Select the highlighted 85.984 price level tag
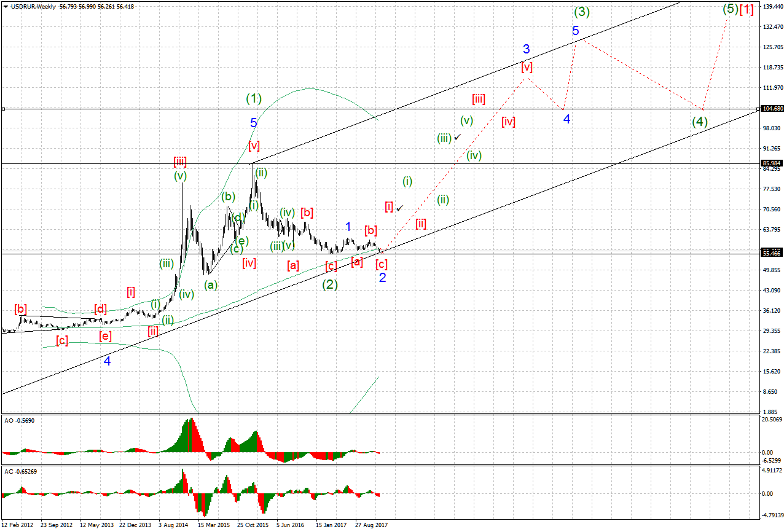Viewport: 784px width, 532px height. coord(772,163)
